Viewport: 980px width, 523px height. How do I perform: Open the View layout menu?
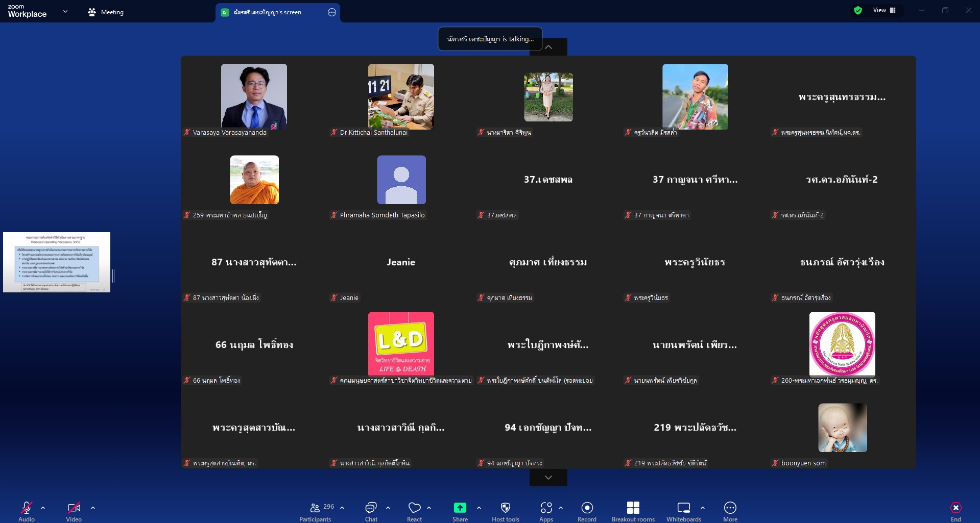[x=885, y=10]
